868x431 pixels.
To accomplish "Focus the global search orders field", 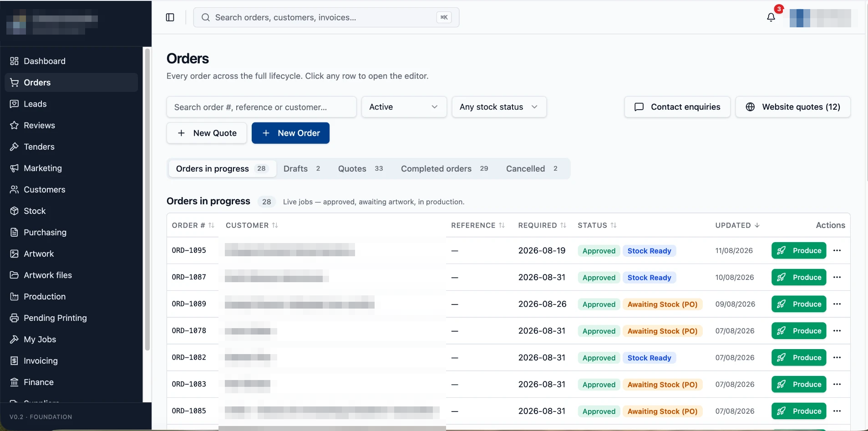I will tap(326, 17).
